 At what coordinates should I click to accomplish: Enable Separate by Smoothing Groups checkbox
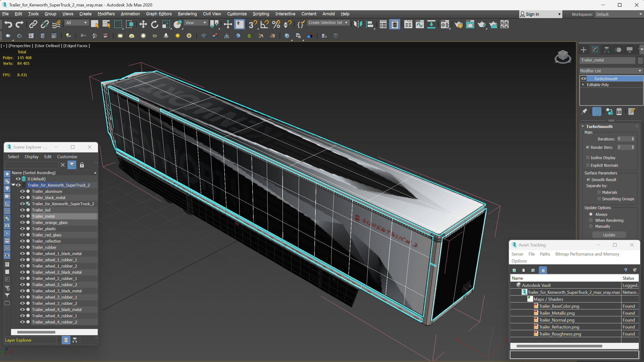pos(599,199)
